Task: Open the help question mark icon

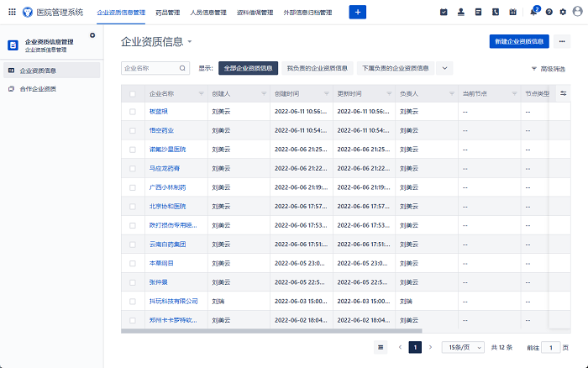Action: point(549,12)
